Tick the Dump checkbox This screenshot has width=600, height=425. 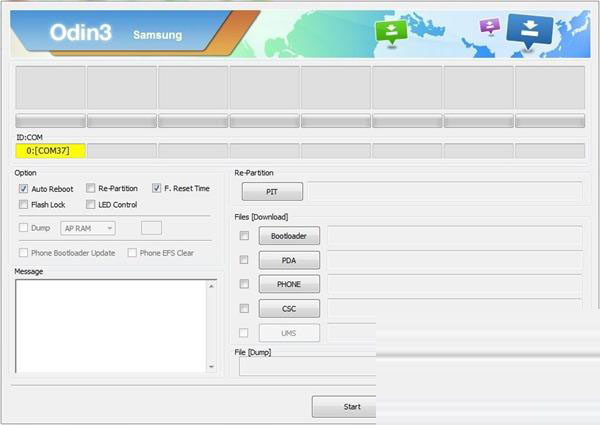[23, 228]
